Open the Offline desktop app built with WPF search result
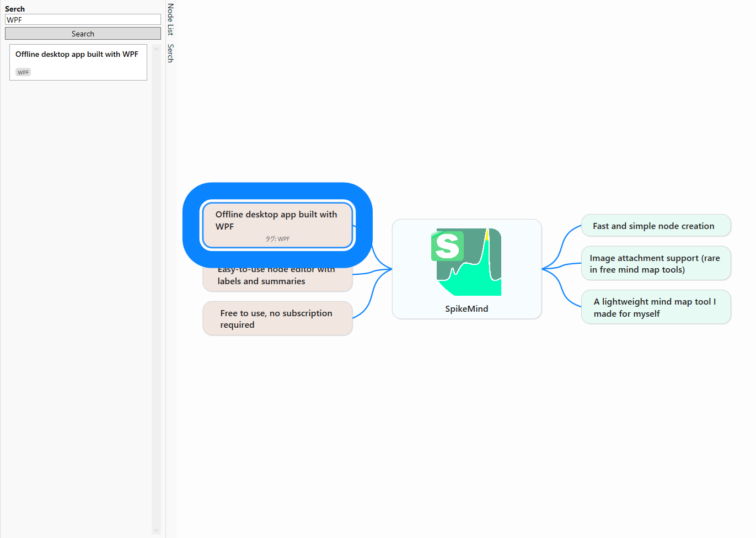The height and width of the screenshot is (538, 756). pyautogui.click(x=78, y=54)
